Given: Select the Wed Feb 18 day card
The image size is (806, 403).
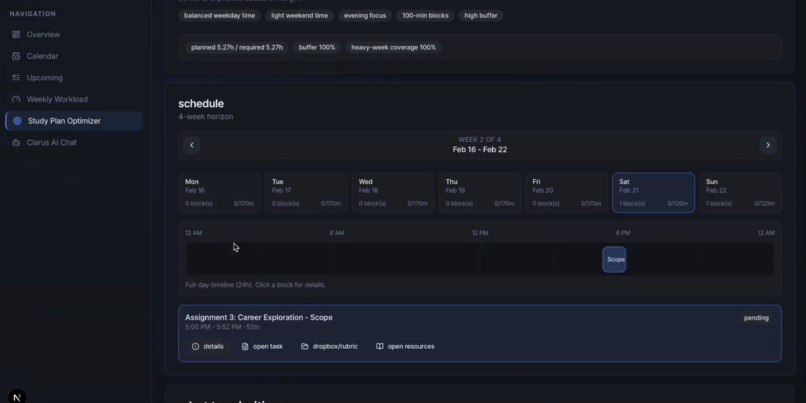Looking at the screenshot, I should point(393,193).
